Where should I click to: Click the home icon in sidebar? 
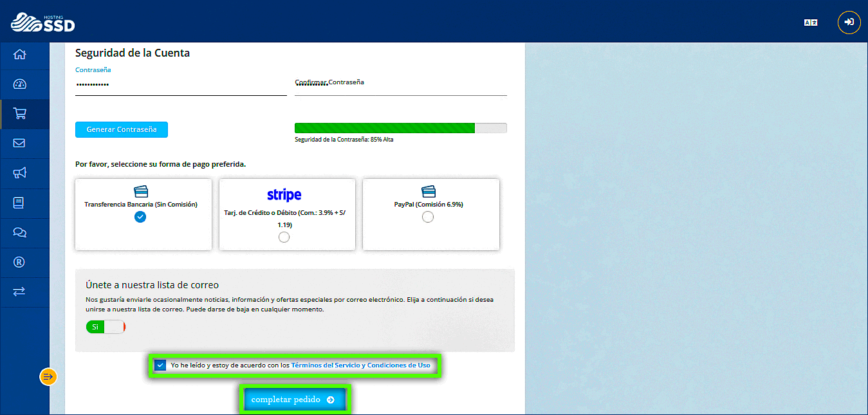pyautogui.click(x=19, y=55)
